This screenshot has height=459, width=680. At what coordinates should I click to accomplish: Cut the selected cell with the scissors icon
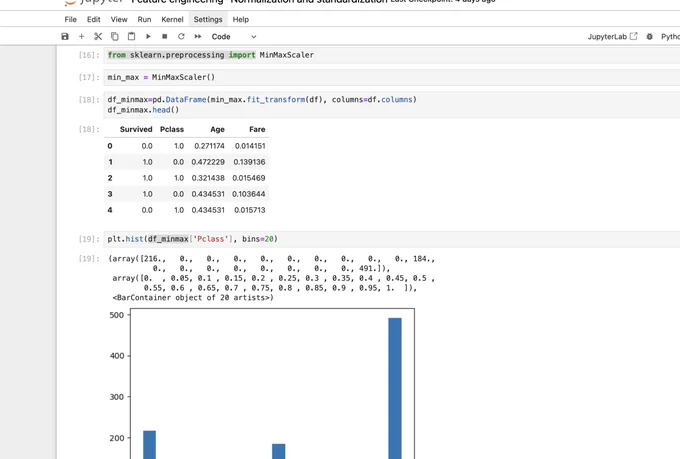pyautogui.click(x=98, y=36)
